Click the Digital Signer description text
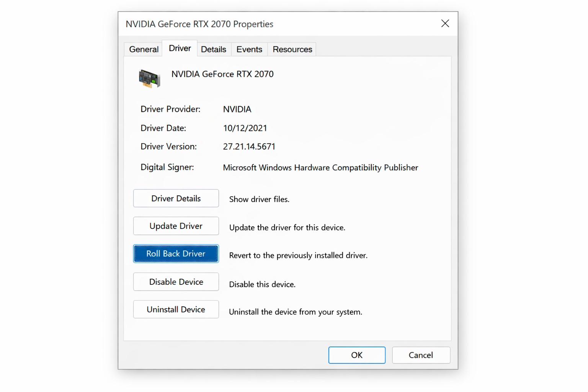 tap(320, 167)
